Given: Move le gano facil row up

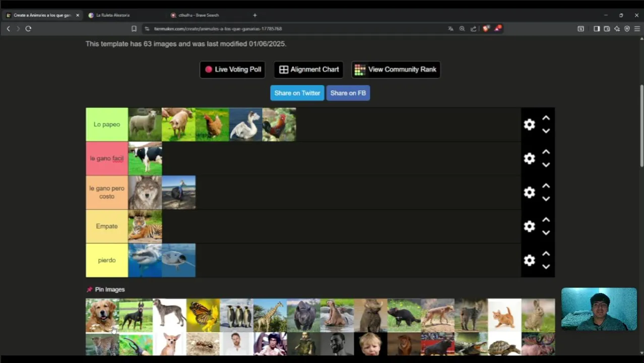Looking at the screenshot, I should (546, 152).
